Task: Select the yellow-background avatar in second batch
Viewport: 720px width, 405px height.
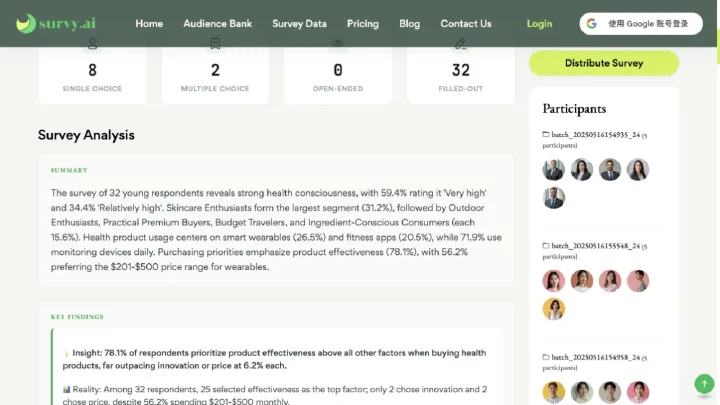Action: [x=553, y=309]
